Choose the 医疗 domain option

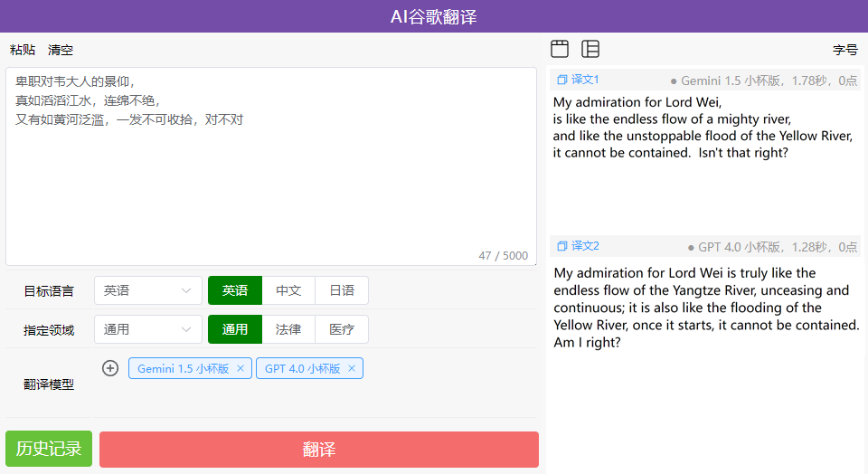pyautogui.click(x=342, y=329)
